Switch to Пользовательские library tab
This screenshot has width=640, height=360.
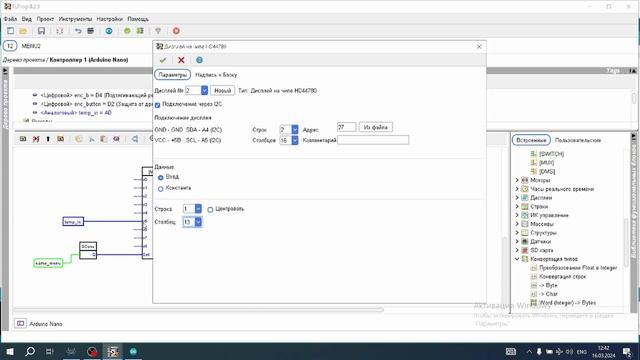pyautogui.click(x=578, y=140)
